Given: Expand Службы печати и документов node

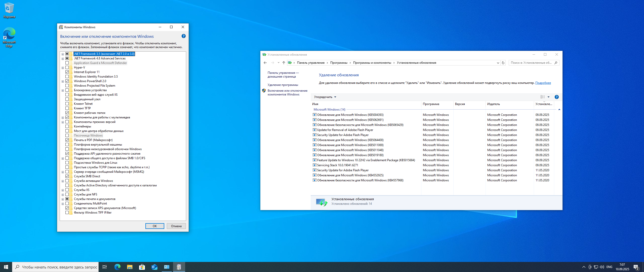Looking at the screenshot, I should [63, 199].
